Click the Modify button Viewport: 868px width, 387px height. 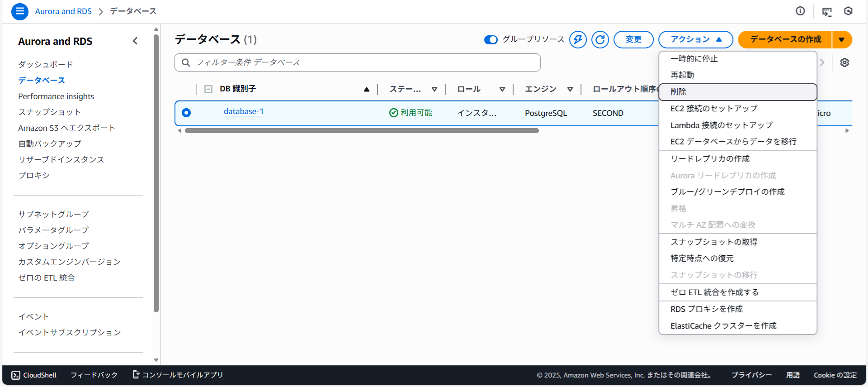(633, 40)
